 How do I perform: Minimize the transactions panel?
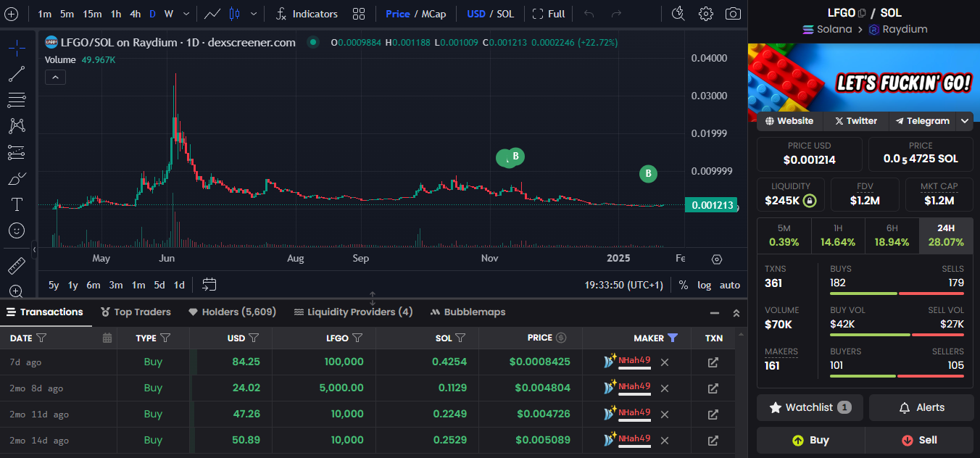click(x=715, y=313)
